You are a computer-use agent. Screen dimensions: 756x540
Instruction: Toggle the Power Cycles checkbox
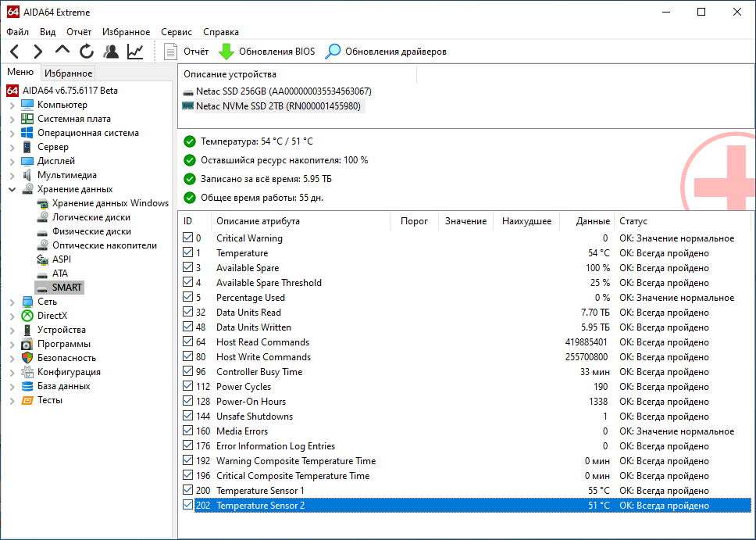tap(188, 386)
